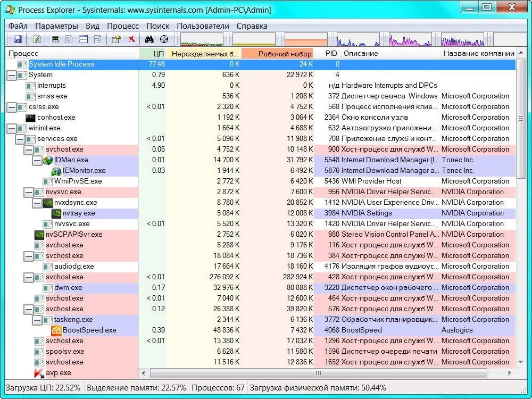Image resolution: width=532 pixels, height=399 pixels.
Task: Collapse svchost.exe node with PID 900
Action: [29, 150]
